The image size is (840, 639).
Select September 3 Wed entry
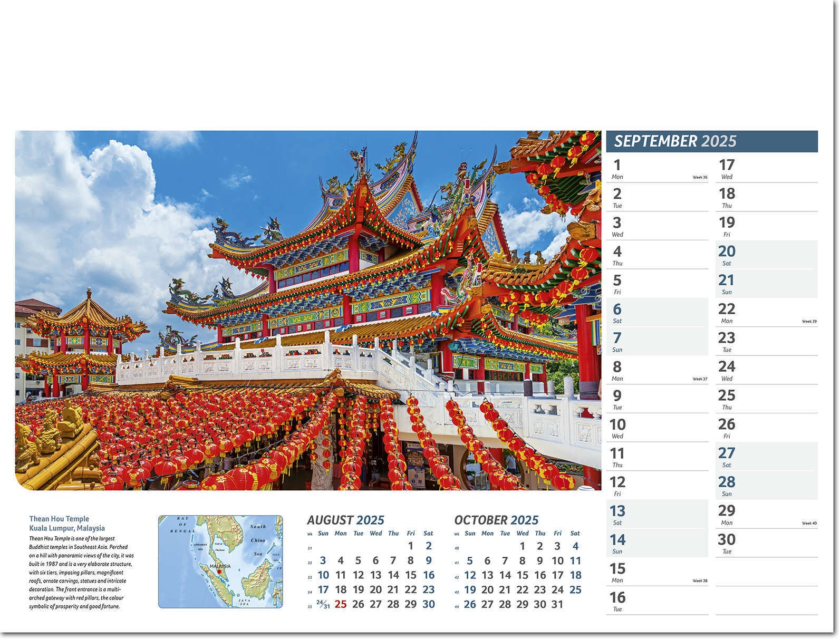[x=657, y=227]
